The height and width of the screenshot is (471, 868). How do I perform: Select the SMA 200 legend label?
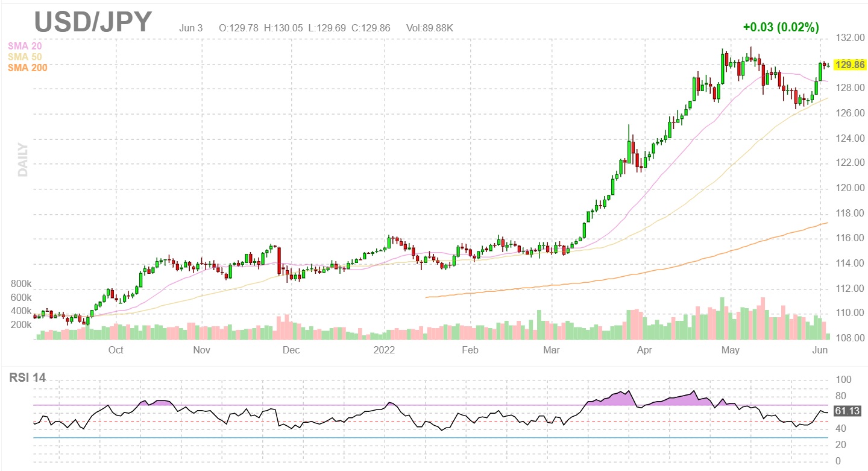click(27, 68)
